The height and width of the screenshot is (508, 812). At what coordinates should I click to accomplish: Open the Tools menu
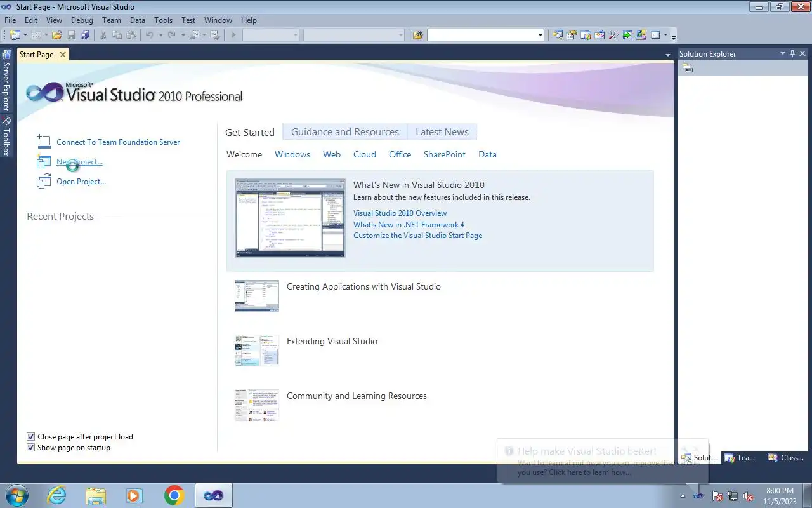[x=163, y=20]
